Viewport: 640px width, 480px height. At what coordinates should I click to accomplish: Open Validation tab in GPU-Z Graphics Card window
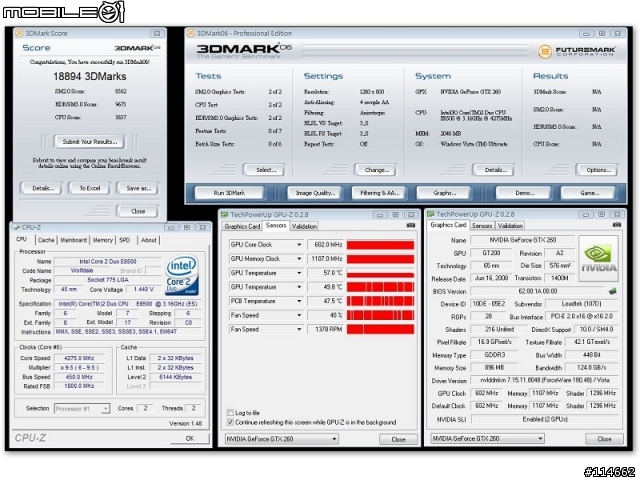510,226
